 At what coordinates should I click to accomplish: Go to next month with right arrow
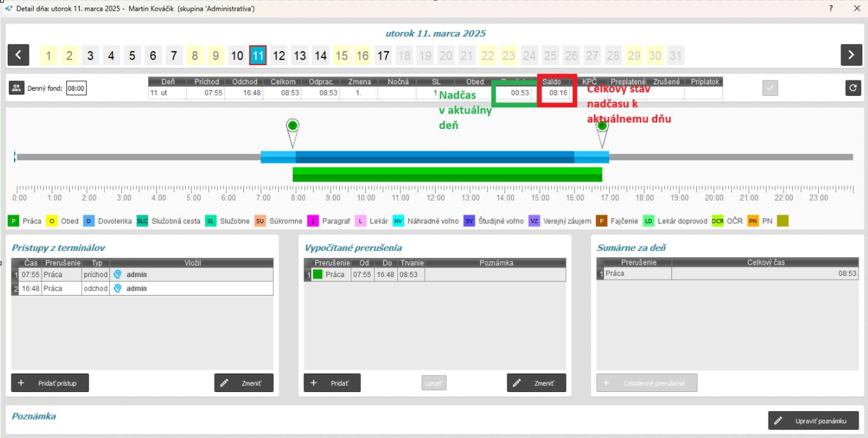coord(850,56)
